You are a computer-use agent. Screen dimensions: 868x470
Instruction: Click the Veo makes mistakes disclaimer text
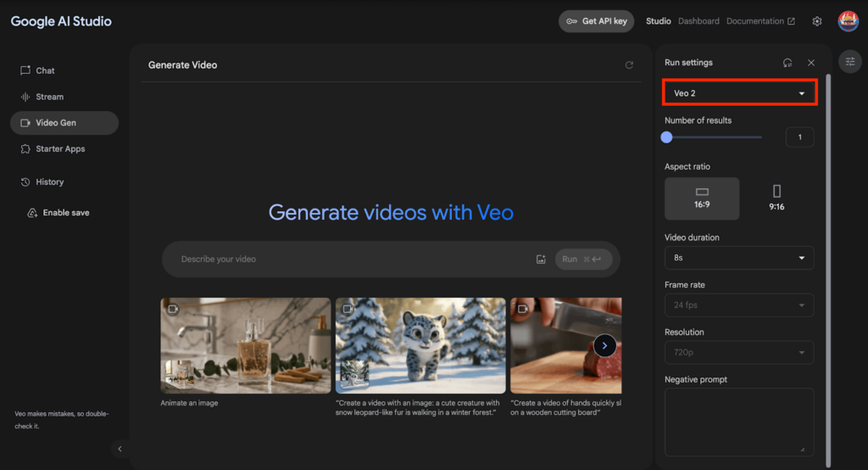[61, 420]
